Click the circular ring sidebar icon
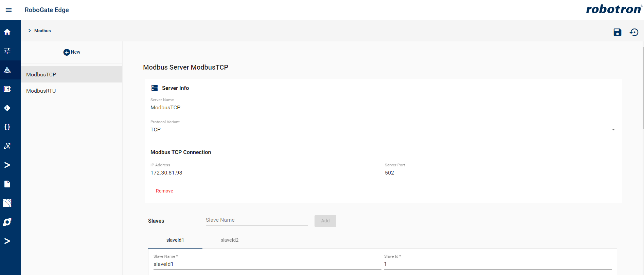This screenshot has height=275, width=644. pos(7,222)
